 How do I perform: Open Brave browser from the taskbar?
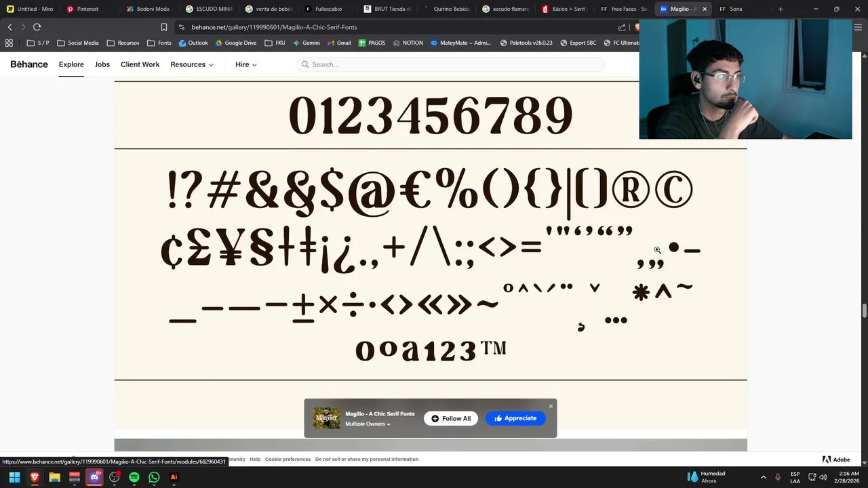point(35,477)
